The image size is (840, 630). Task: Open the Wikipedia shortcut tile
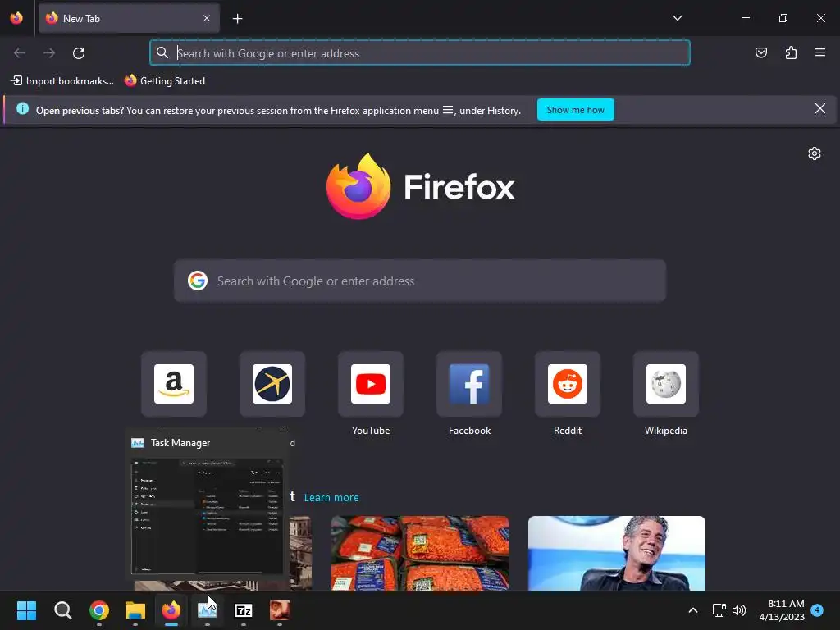point(666,384)
